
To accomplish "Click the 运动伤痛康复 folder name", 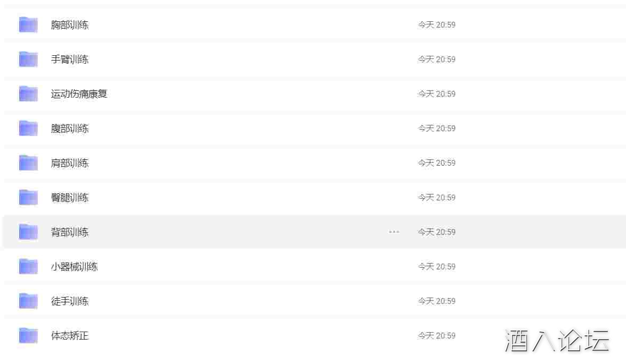I will [x=79, y=94].
